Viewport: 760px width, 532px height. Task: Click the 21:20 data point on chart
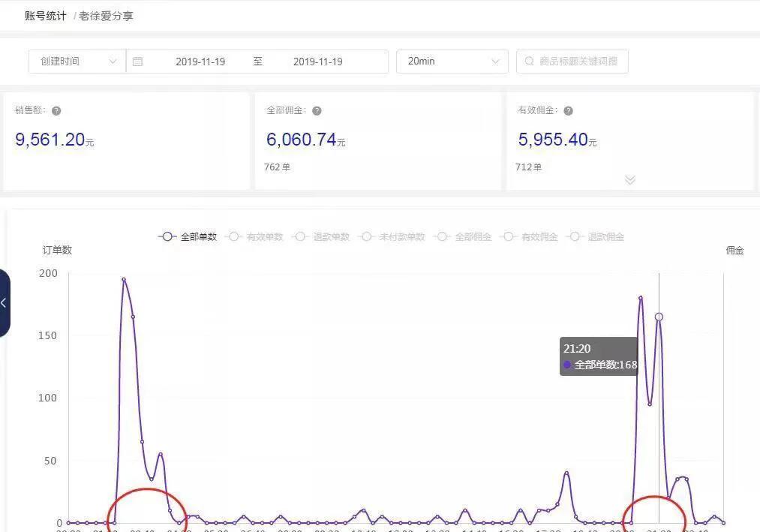tap(659, 317)
